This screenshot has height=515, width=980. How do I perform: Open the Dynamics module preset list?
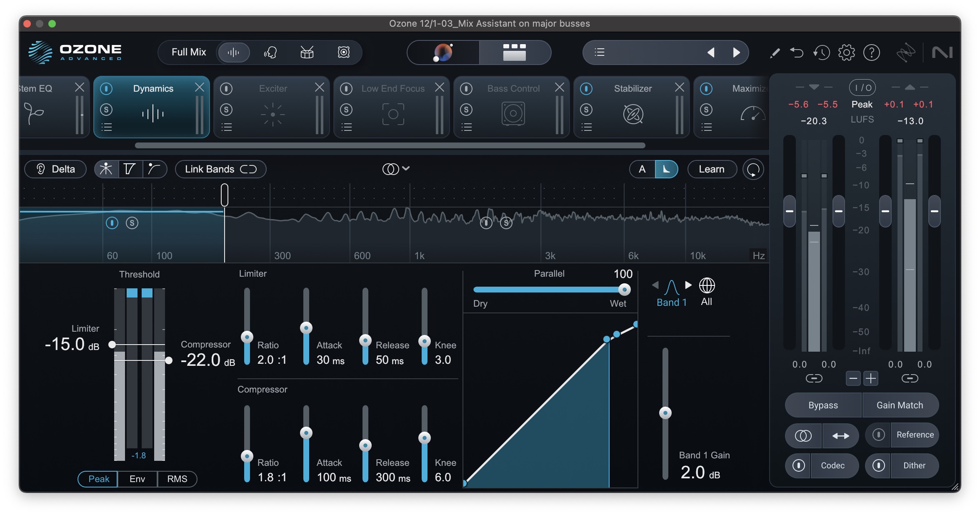[x=107, y=127]
